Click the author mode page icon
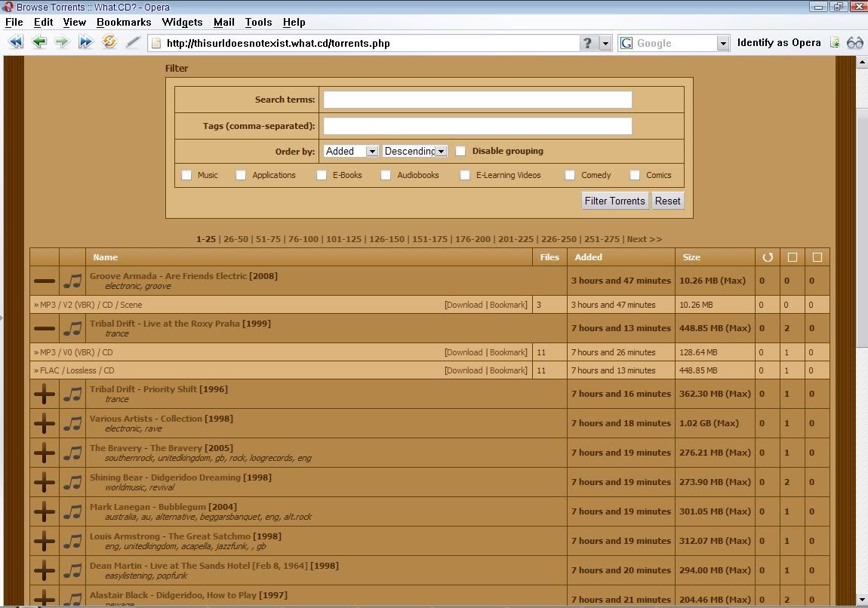Viewport: 868px width, 608px height. point(835,42)
